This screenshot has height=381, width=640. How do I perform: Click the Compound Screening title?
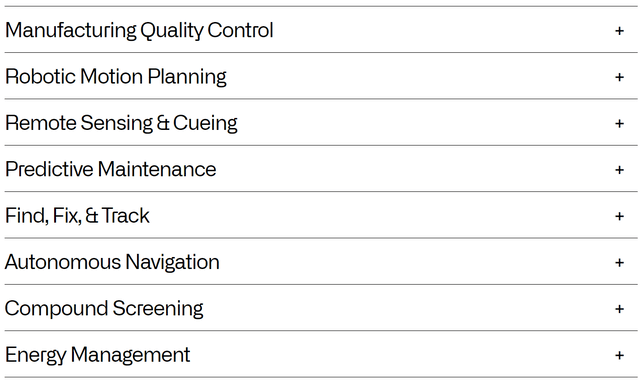[104, 309]
